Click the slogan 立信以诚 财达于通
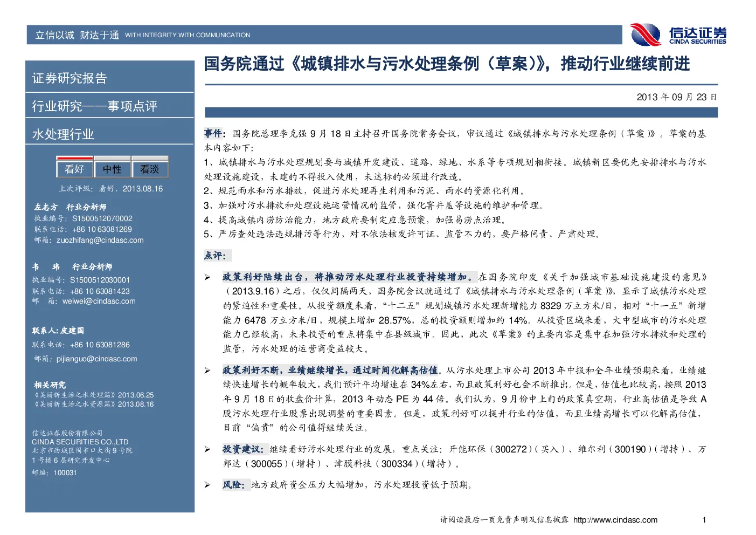 pos(77,35)
